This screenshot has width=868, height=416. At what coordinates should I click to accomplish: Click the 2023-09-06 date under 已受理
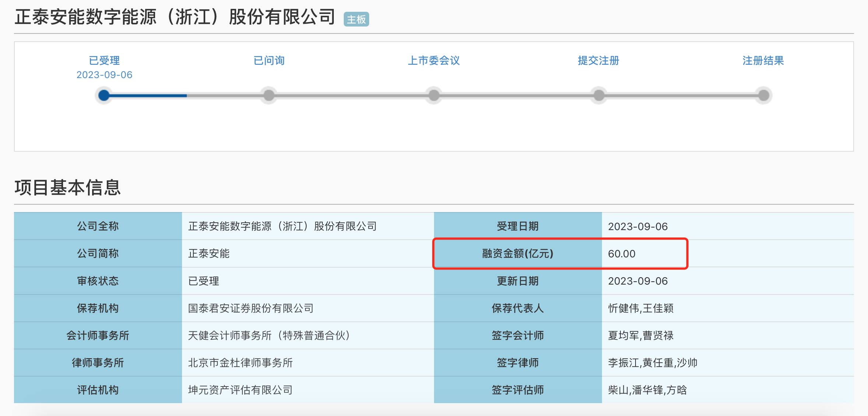tap(104, 75)
